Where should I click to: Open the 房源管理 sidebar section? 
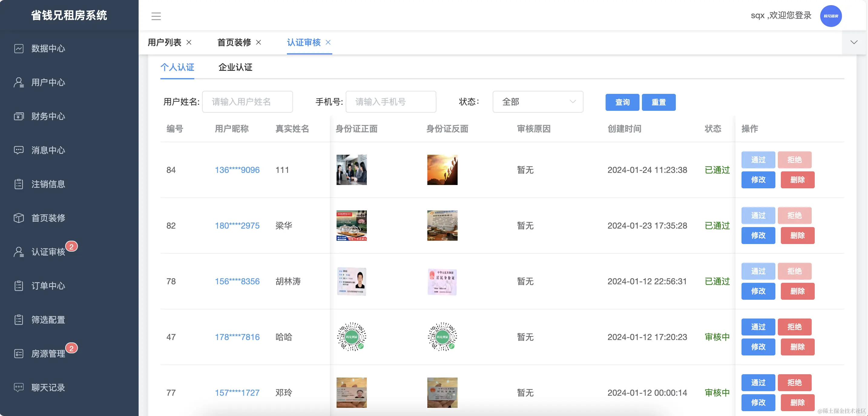(48, 354)
